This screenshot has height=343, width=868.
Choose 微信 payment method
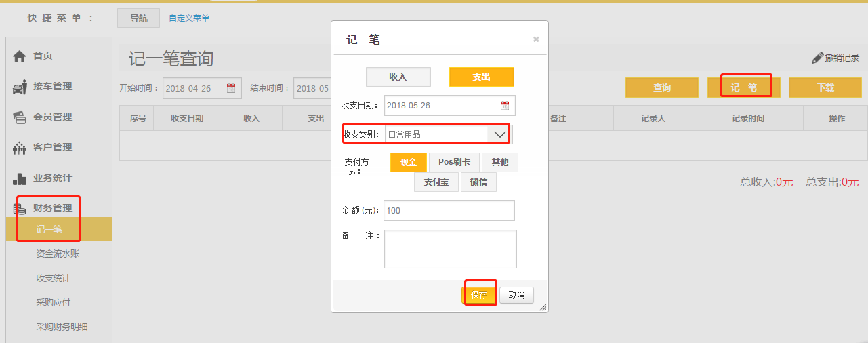(x=478, y=182)
